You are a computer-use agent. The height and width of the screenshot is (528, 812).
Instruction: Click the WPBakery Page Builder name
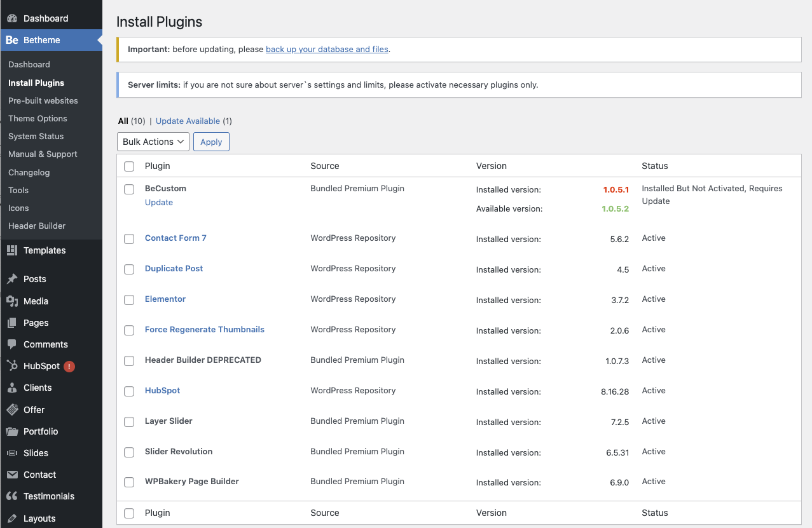[192, 481]
